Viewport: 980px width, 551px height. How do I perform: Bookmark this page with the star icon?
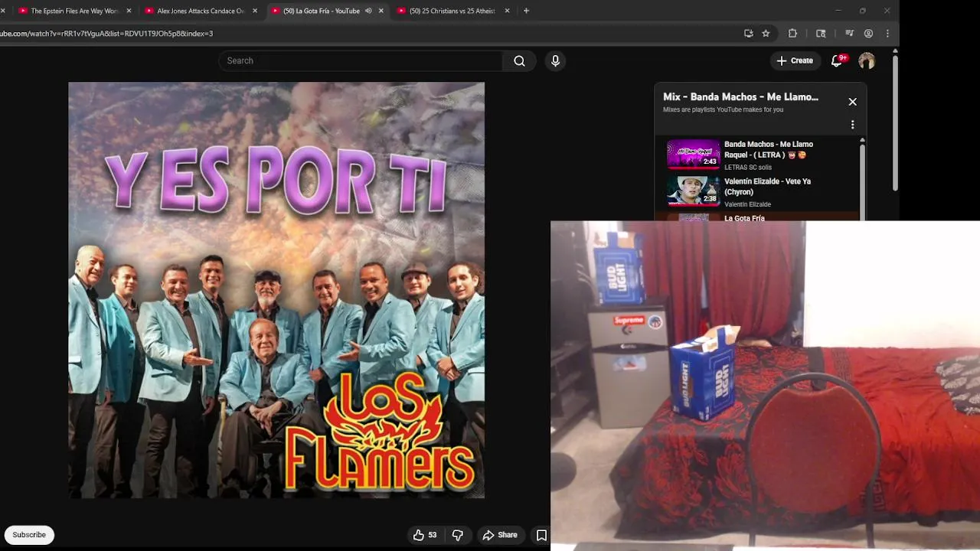coord(766,33)
